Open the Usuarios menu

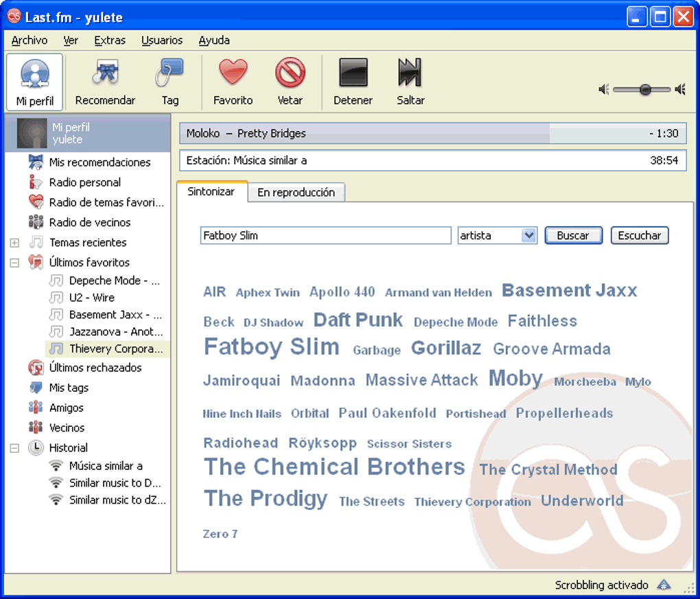[161, 40]
